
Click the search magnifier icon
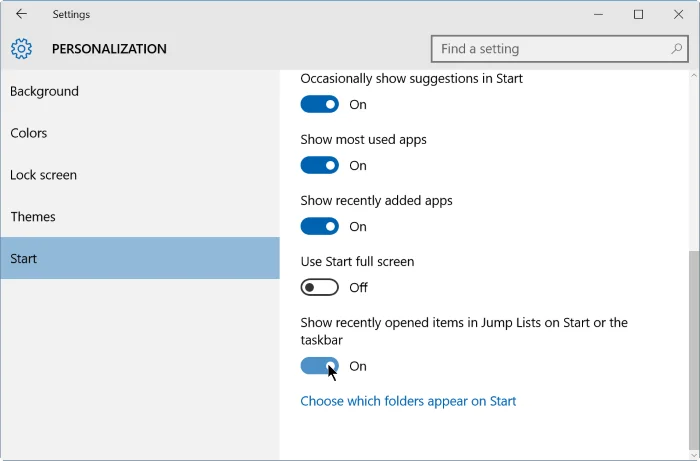(676, 49)
